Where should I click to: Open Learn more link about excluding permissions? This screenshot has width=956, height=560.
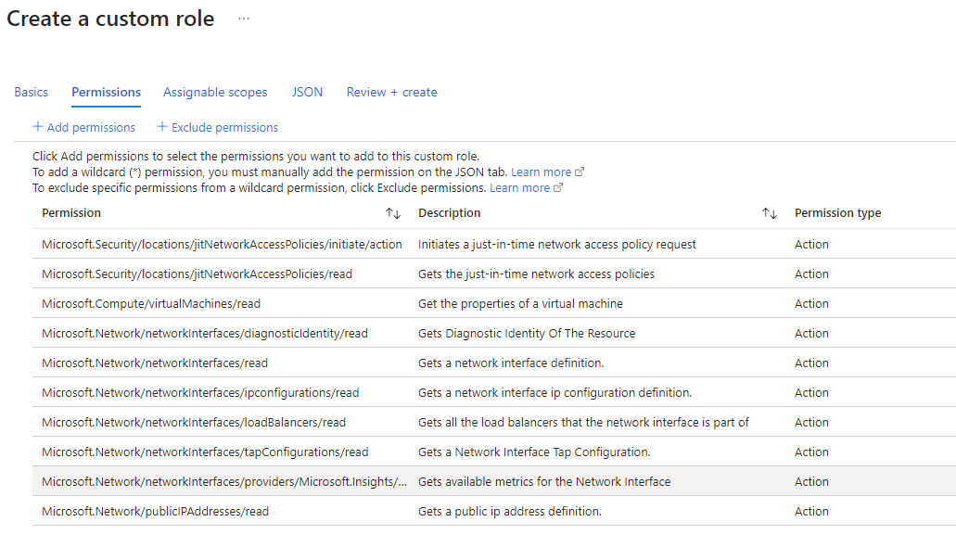tap(519, 188)
